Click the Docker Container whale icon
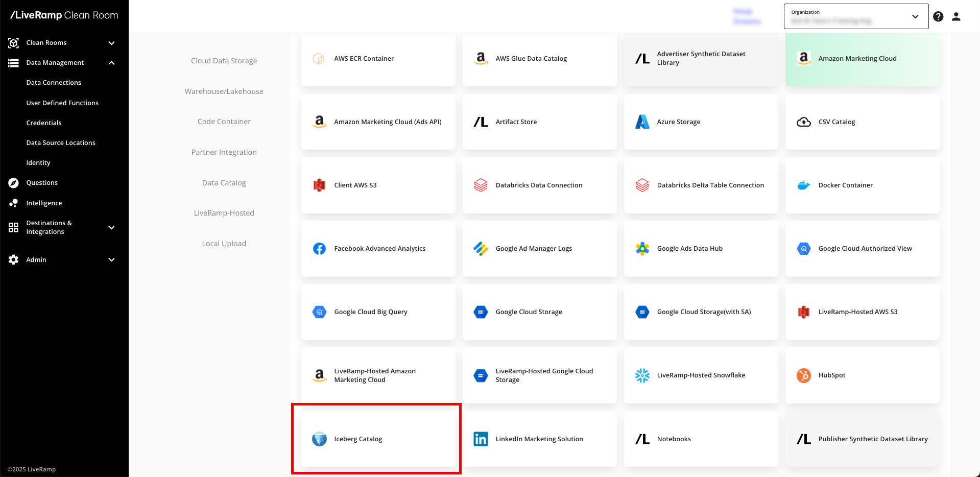Screen dimensions: 980x477 tap(803, 185)
